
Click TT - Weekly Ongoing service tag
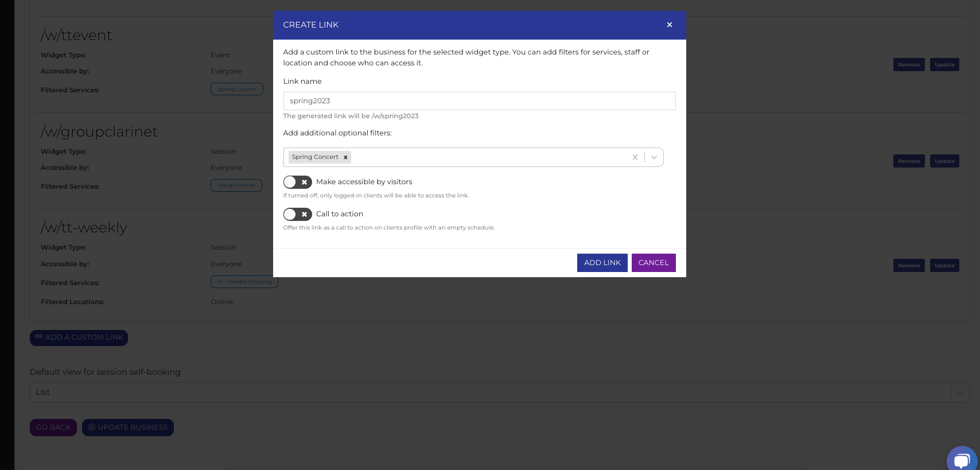coord(244,282)
